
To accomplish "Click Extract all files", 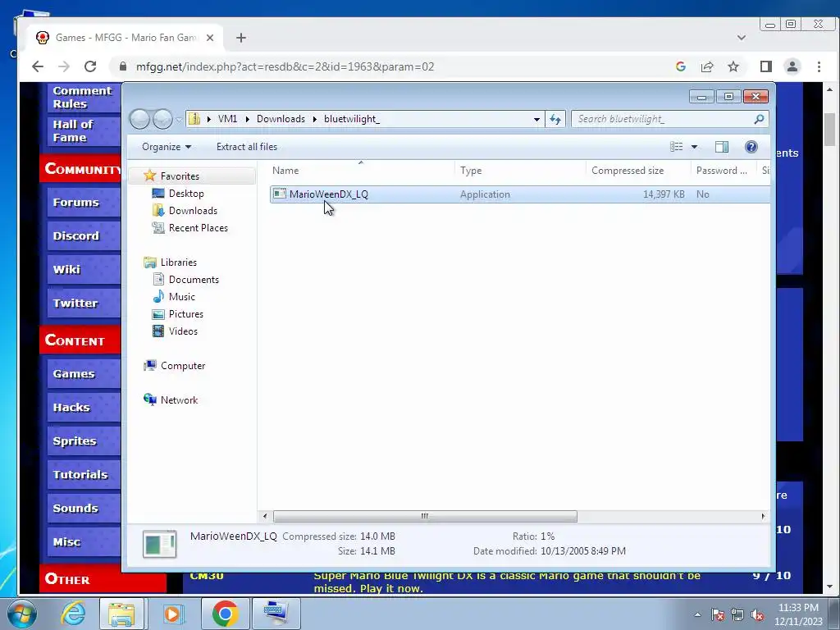I will 247,147.
